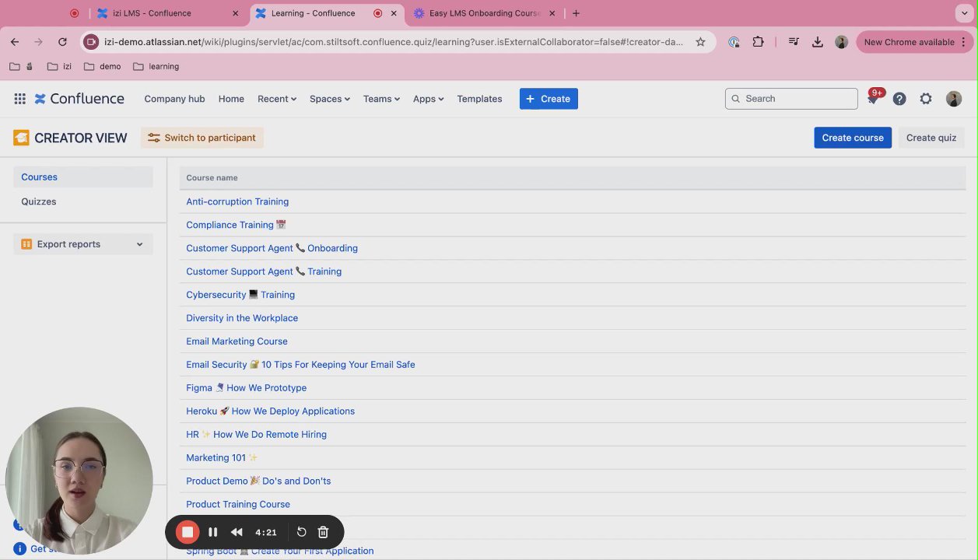978x560 pixels.
Task: Open Customer Support Agent Onboarding course
Action: tap(272, 248)
